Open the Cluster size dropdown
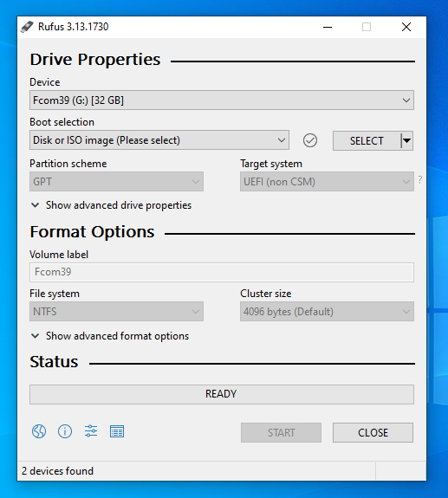This screenshot has height=498, width=448. click(x=327, y=312)
